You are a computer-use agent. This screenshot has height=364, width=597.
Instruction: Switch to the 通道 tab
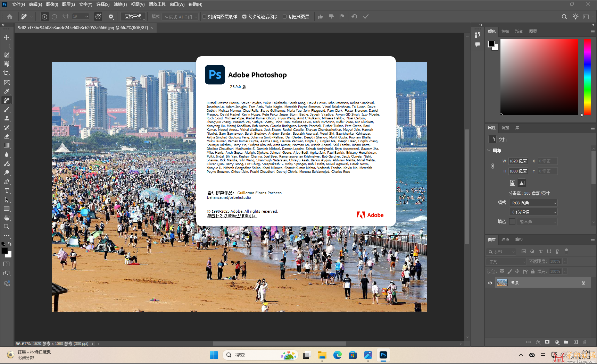pos(505,239)
